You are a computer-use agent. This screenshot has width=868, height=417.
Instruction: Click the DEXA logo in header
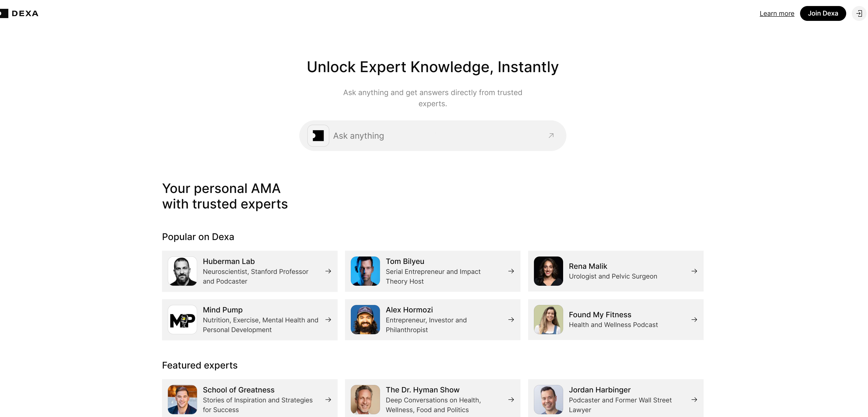(20, 13)
